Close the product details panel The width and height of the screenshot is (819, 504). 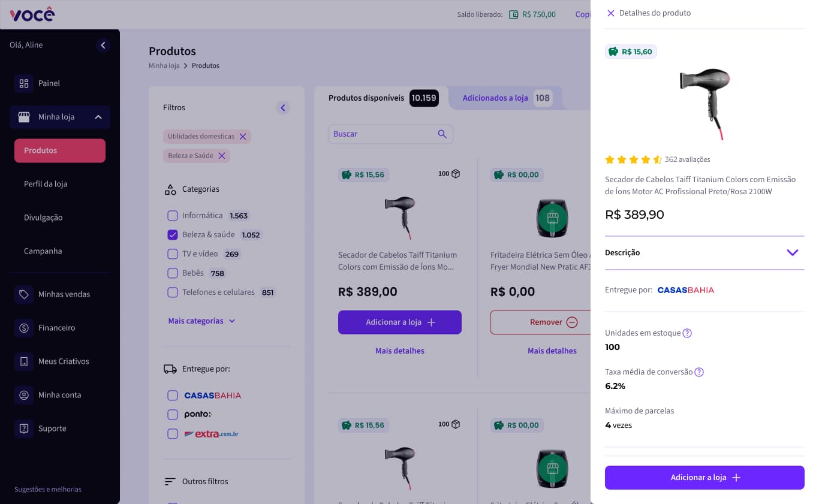[611, 13]
